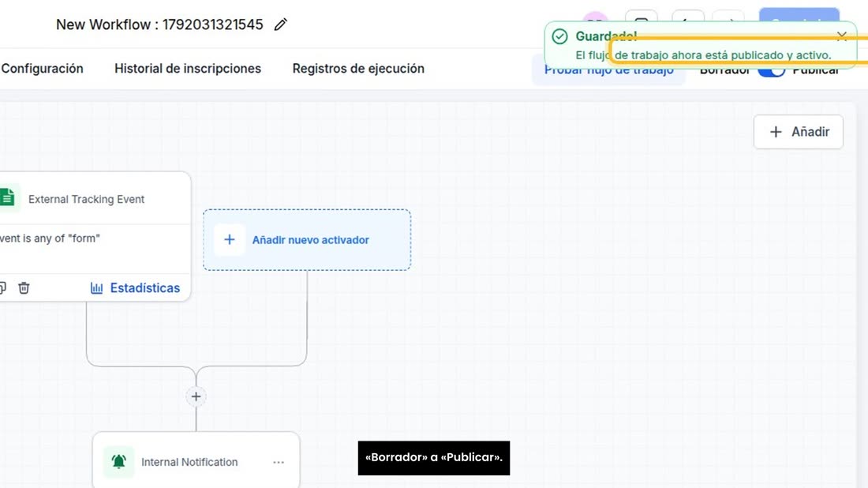Open Historial de inscripciones tab
The height and width of the screenshot is (488, 868).
tap(188, 69)
